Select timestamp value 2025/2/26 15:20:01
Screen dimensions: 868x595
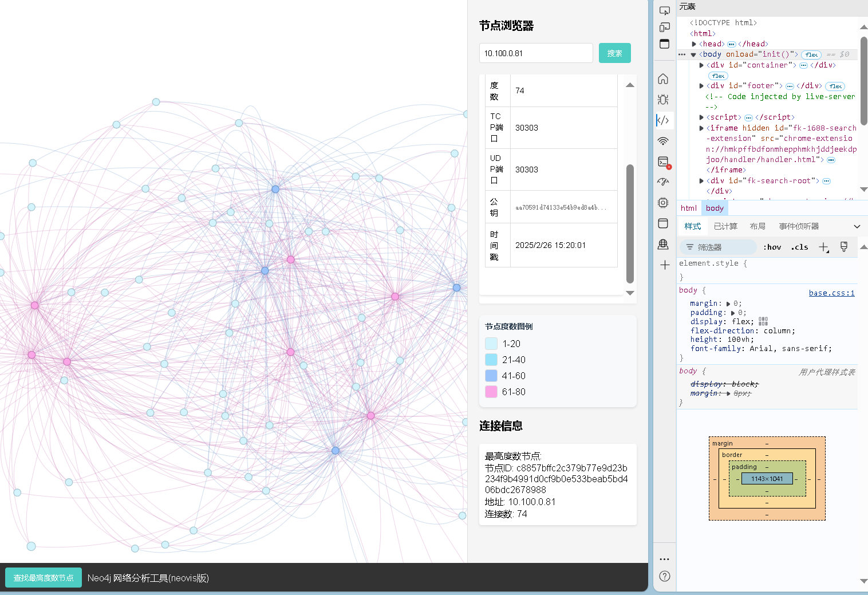click(x=550, y=245)
